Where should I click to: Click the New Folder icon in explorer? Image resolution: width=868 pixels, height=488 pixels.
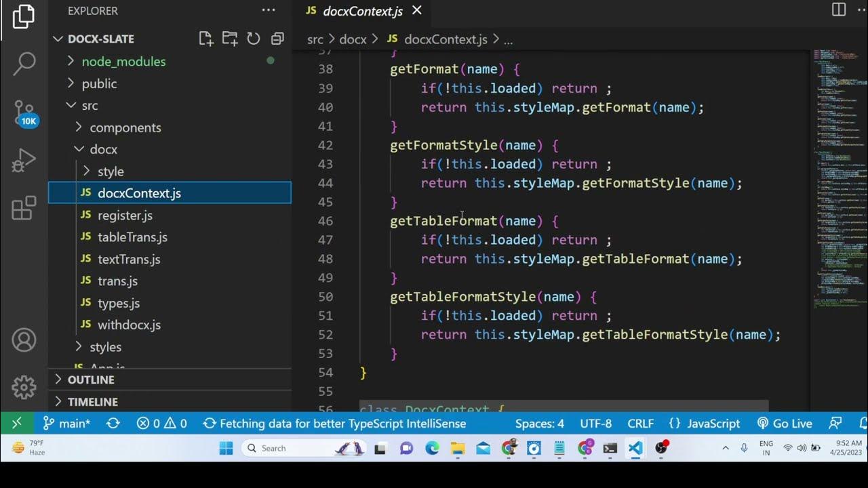click(230, 39)
